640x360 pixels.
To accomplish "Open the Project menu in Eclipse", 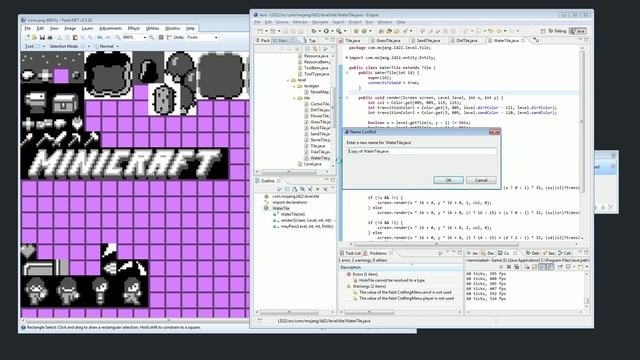I will tap(355, 22).
